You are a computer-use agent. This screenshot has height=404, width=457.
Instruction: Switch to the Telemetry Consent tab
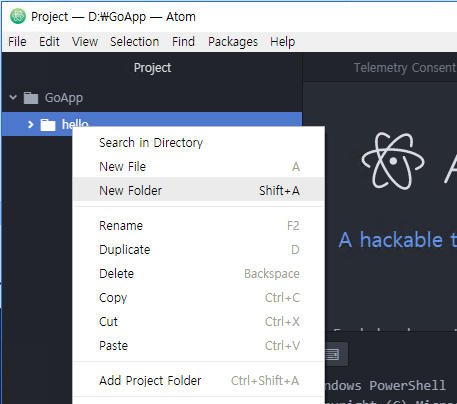pos(405,68)
